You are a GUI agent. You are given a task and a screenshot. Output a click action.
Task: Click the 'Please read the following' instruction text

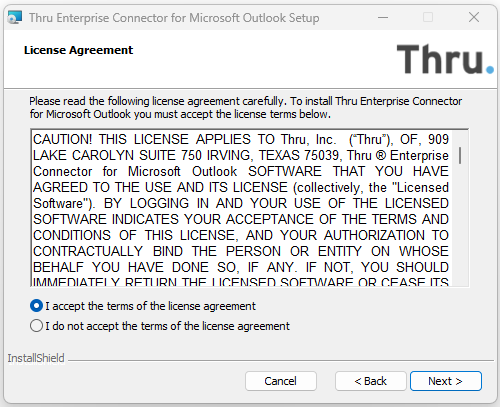[x=246, y=107]
